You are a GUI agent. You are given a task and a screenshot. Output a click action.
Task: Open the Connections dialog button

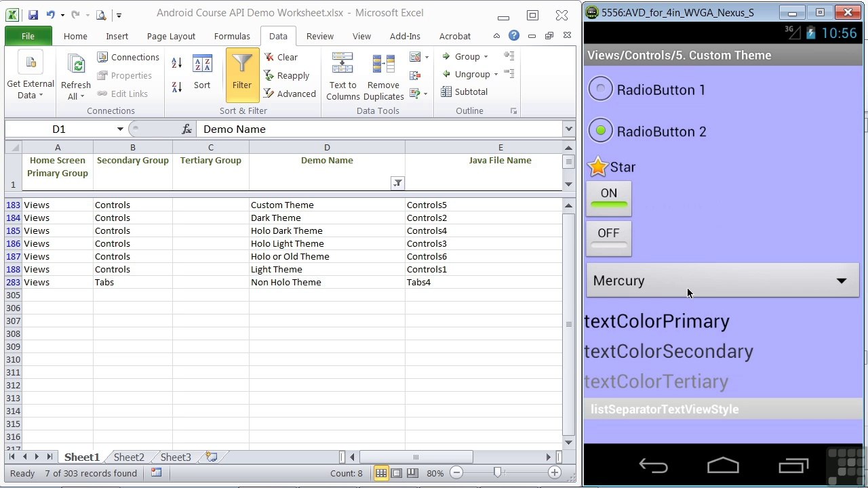[x=128, y=57]
